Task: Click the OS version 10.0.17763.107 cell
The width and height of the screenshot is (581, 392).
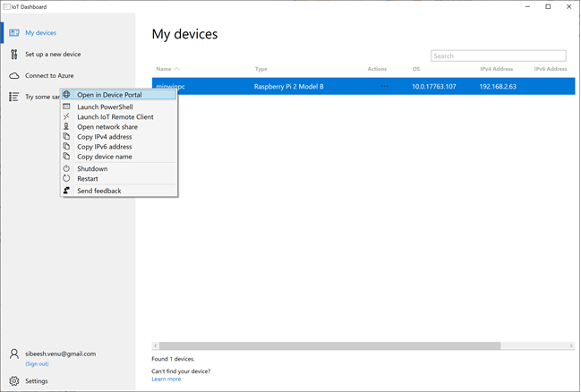Action: [434, 86]
